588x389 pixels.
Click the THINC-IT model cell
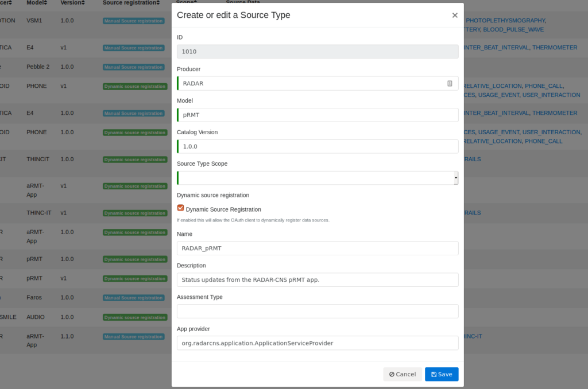pyautogui.click(x=38, y=212)
